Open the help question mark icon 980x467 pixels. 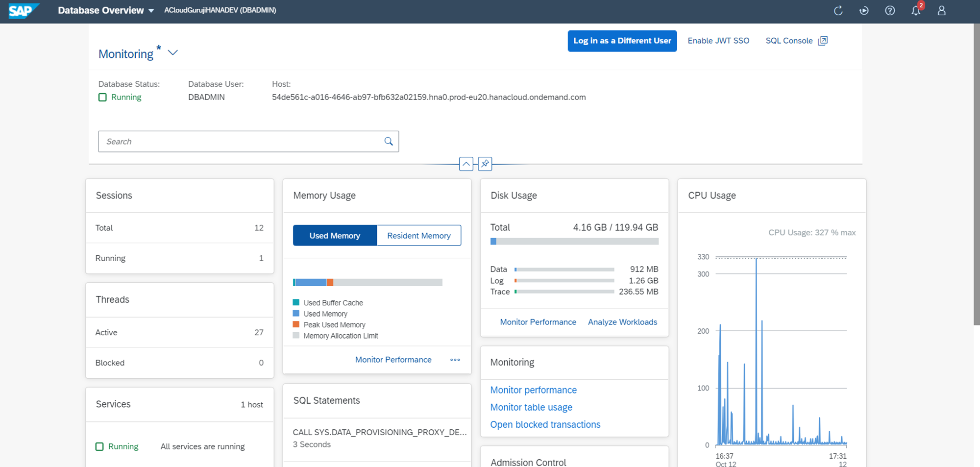[890, 11]
